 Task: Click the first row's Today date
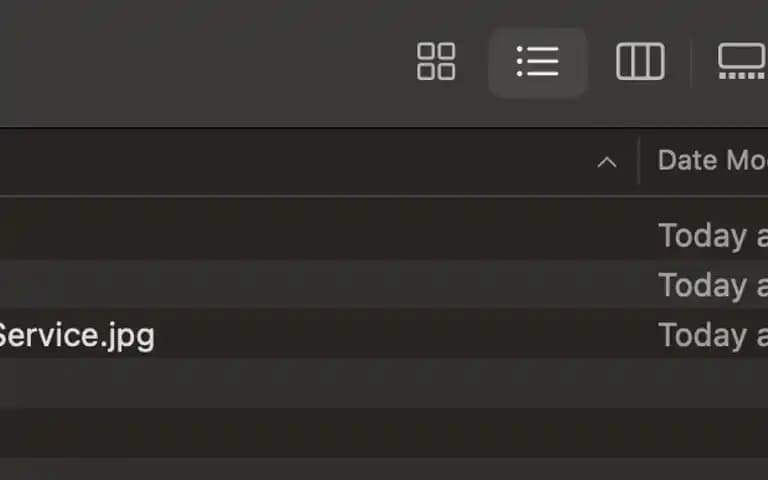point(713,236)
